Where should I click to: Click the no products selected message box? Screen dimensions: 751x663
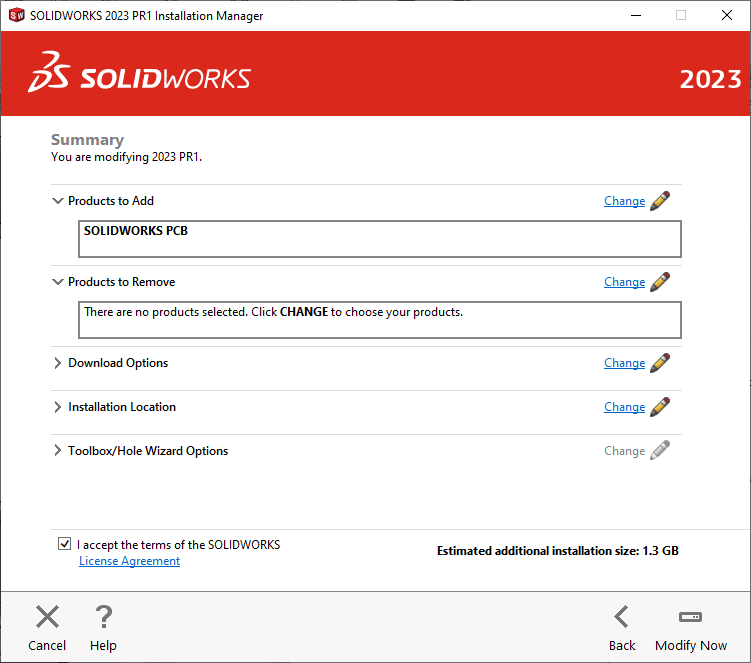coord(380,320)
